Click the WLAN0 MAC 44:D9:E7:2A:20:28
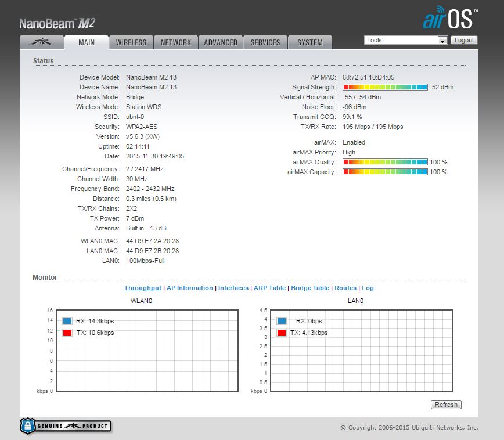Screen dimensions: 504x440 [152, 241]
